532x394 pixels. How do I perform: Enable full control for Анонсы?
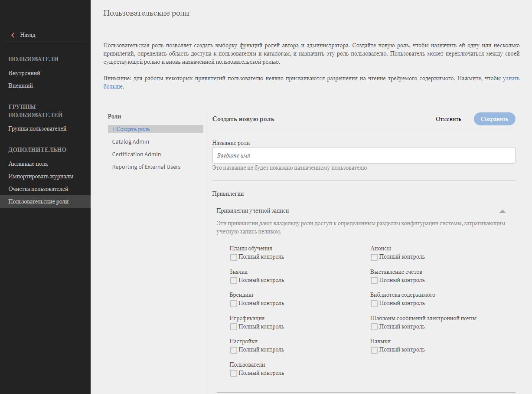coord(374,257)
